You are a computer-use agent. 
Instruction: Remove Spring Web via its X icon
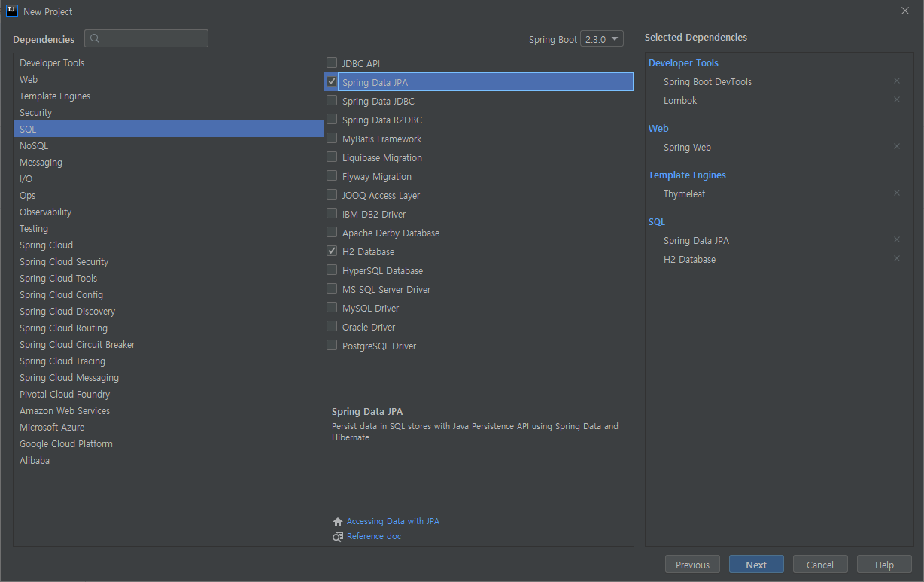point(896,146)
